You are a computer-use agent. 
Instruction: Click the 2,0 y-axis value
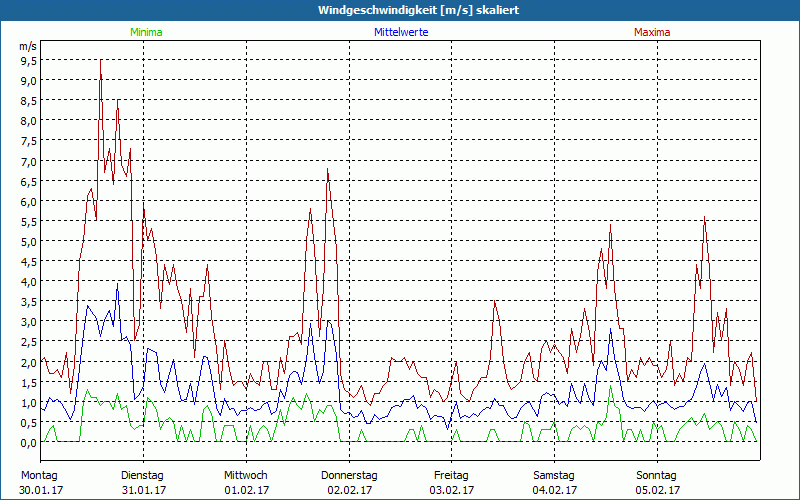click(x=29, y=362)
